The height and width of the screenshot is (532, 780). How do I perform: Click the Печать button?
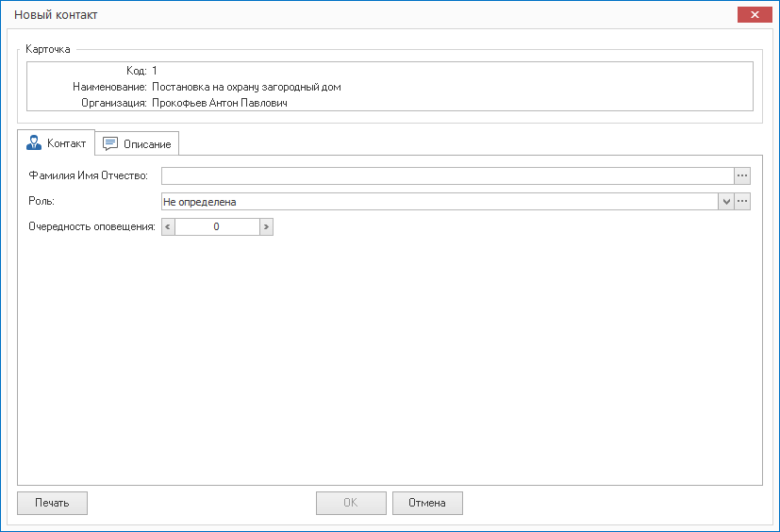pyautogui.click(x=52, y=503)
